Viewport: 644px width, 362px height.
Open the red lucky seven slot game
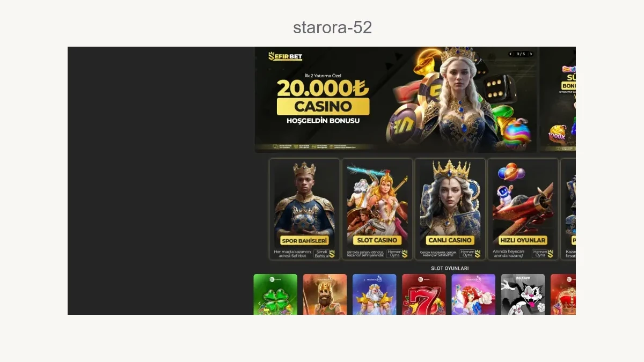(424, 294)
